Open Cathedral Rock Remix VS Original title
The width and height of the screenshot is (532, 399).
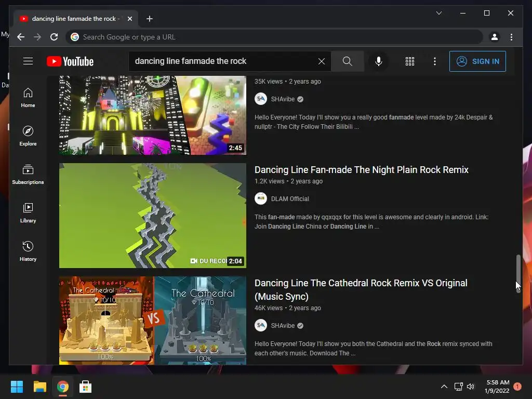[x=361, y=290]
